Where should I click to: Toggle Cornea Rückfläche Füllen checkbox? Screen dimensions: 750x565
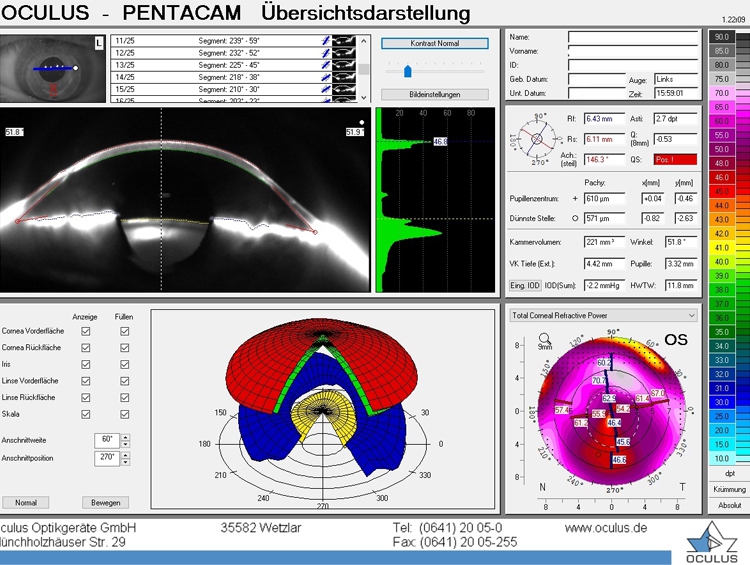(x=125, y=348)
